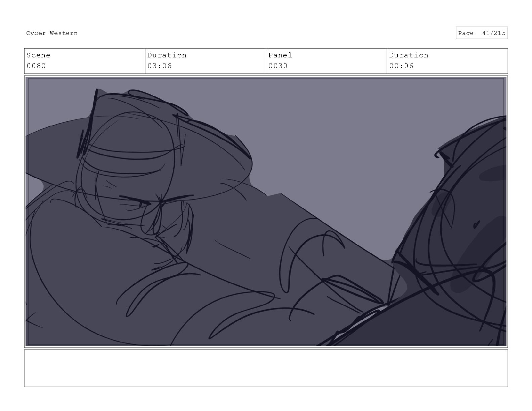Click the empty notes box below panel
Screen dimensions: 532x411
266,368
